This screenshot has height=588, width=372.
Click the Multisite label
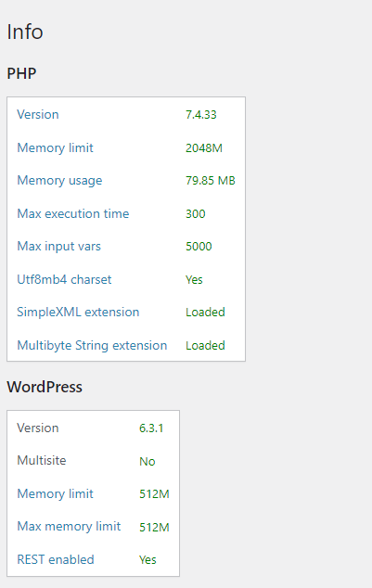(42, 461)
